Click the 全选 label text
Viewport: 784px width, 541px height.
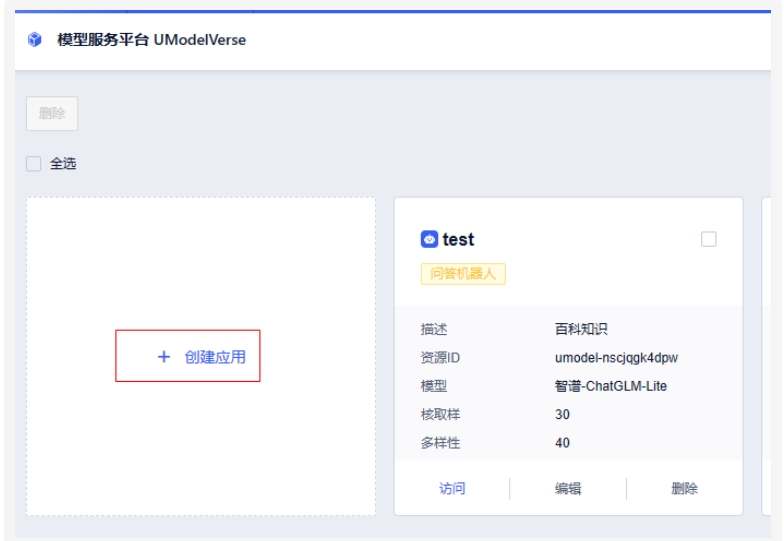pos(63,164)
